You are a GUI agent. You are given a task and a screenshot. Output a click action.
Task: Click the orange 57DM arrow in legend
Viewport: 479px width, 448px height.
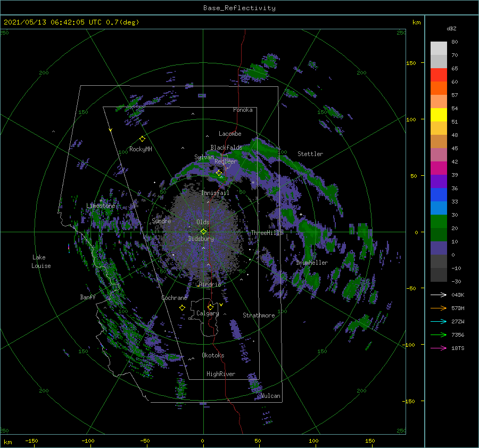click(439, 308)
